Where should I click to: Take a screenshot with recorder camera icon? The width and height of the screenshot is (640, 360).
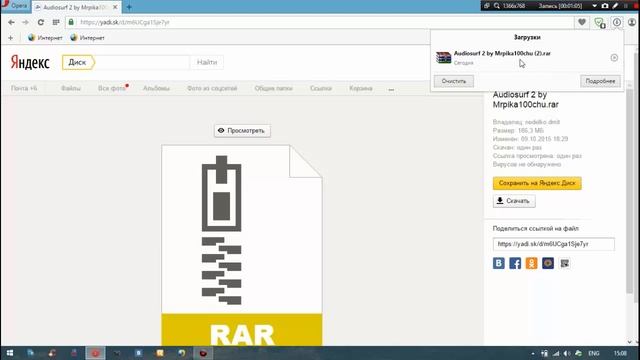coord(605,6)
